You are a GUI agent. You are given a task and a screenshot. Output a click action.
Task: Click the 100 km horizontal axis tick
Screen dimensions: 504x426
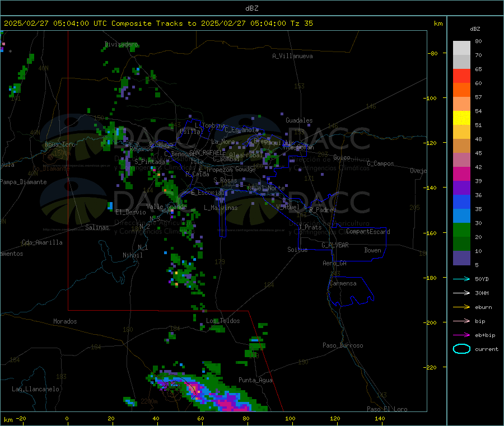tap(290, 418)
